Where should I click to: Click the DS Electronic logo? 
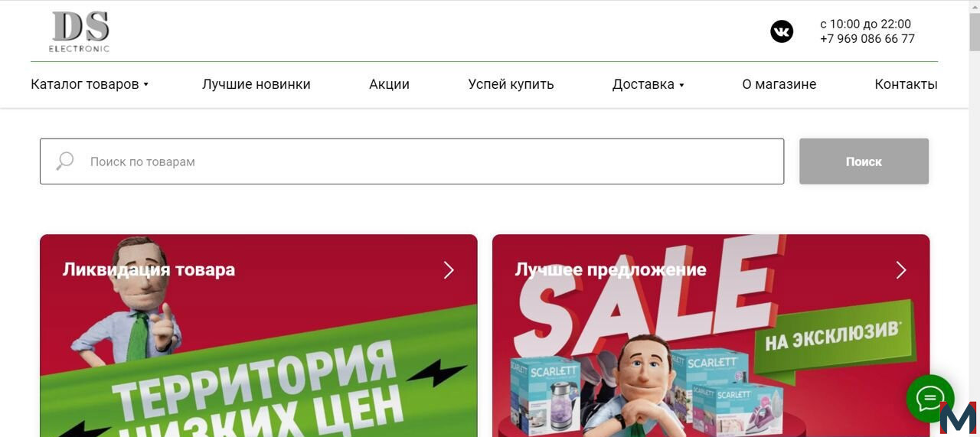pyautogui.click(x=80, y=32)
